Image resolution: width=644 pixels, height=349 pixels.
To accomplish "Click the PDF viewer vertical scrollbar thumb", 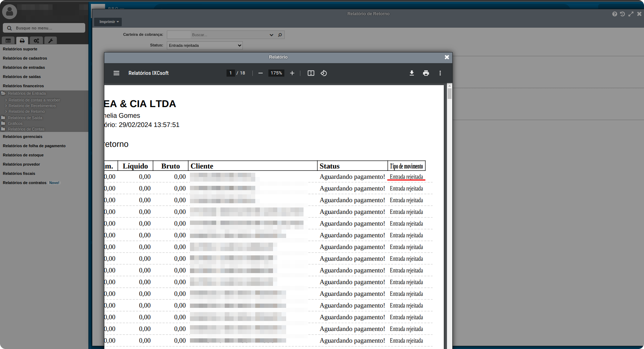I will pos(449,94).
